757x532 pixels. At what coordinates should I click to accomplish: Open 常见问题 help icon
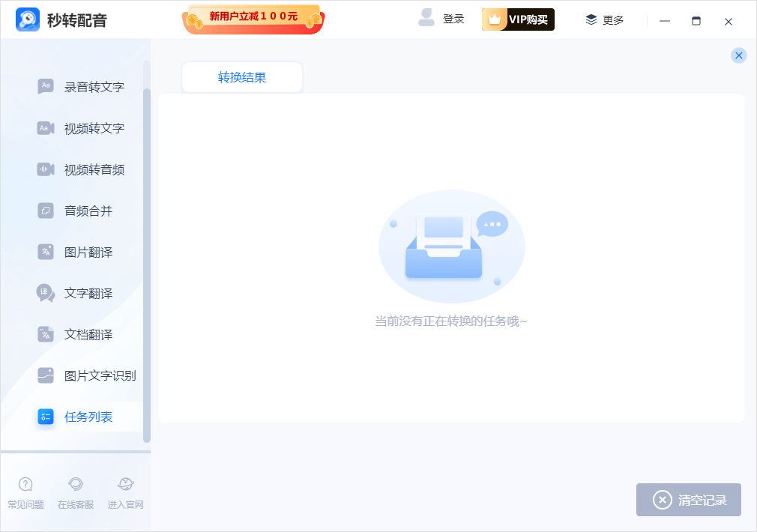(x=25, y=484)
